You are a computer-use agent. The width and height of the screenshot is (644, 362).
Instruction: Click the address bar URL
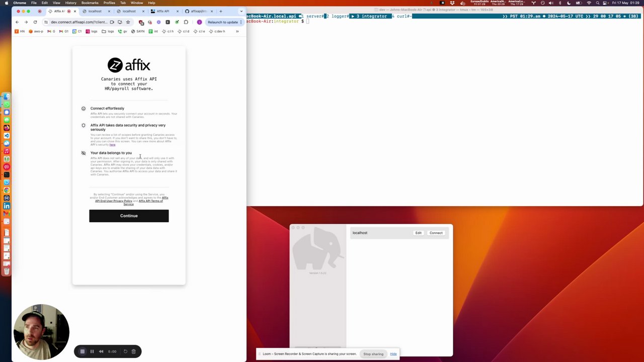(79, 22)
